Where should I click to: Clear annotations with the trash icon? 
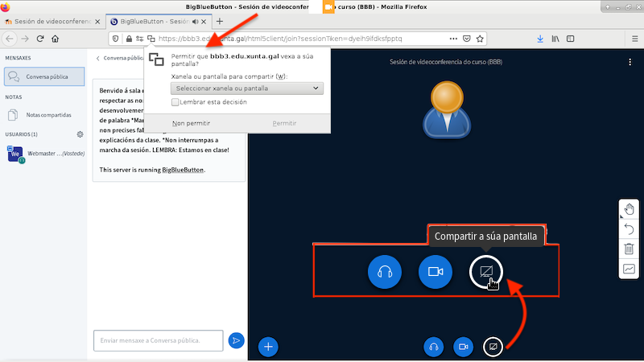tap(630, 249)
